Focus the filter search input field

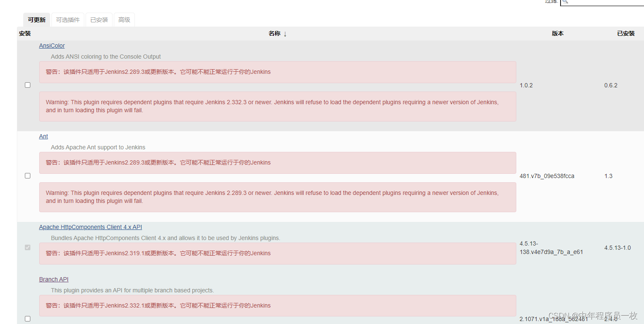(602, 2)
